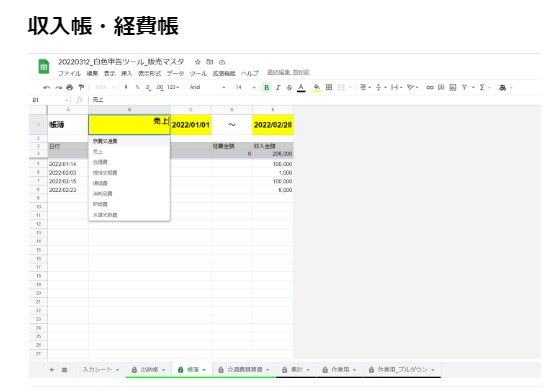Open text rotation options
This screenshot has width=549, height=391.
(x=412, y=88)
